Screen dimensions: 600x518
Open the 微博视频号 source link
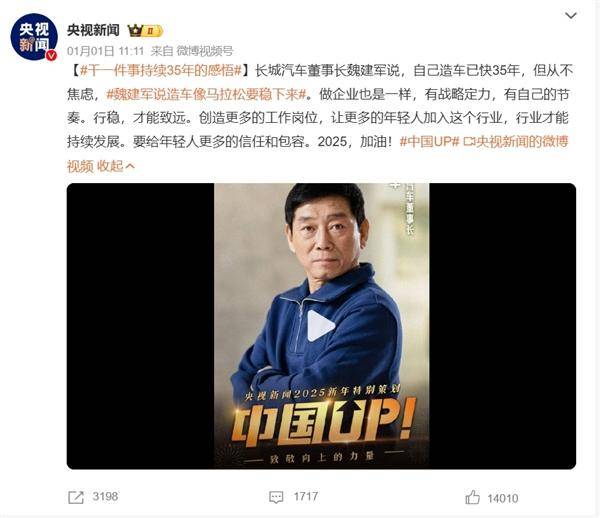click(205, 51)
